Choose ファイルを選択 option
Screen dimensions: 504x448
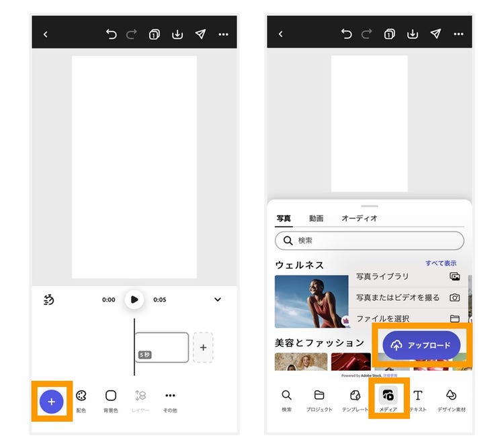pyautogui.click(x=408, y=318)
